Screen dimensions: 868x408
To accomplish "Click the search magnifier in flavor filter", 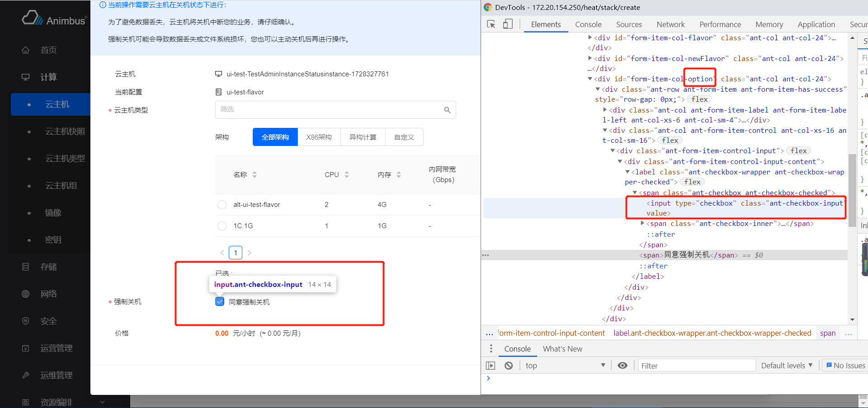I will click(x=447, y=110).
